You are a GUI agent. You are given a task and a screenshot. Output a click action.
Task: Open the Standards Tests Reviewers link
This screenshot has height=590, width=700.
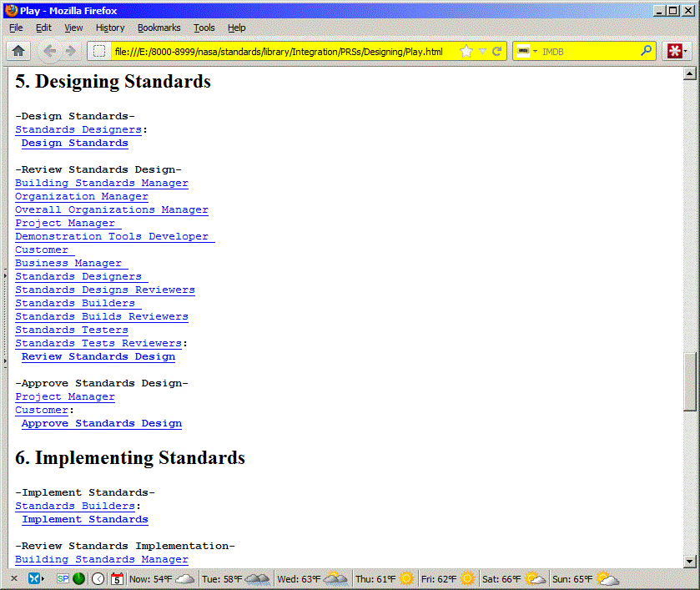pos(98,344)
